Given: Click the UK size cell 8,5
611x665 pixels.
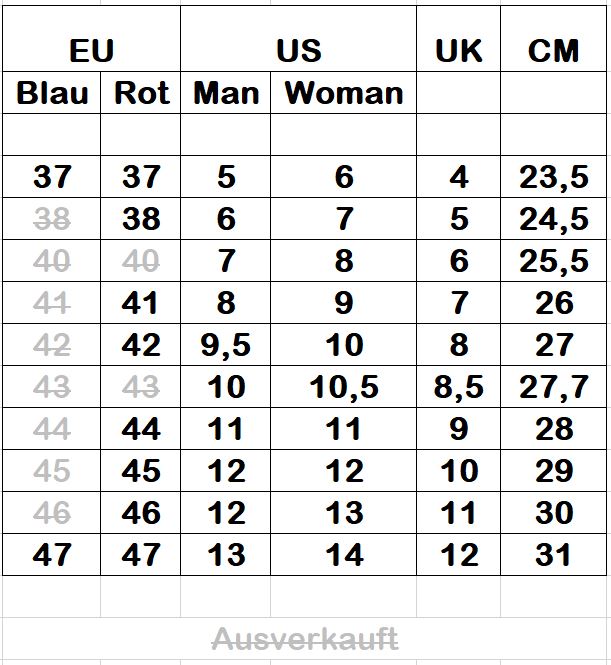Looking at the screenshot, I should (458, 387).
